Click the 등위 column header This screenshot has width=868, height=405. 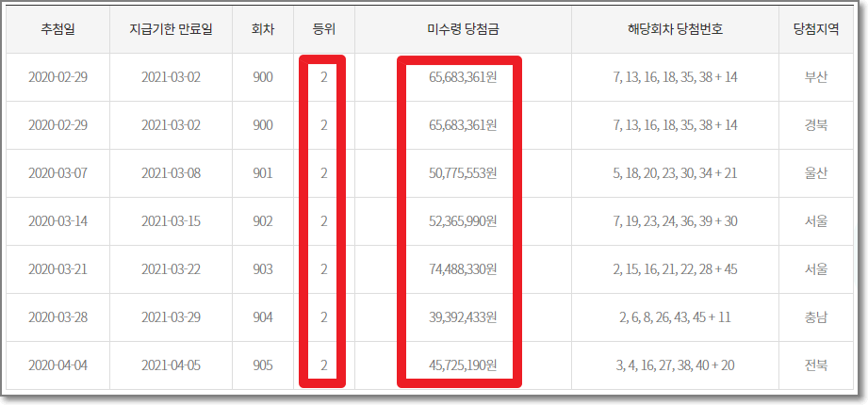pos(324,30)
